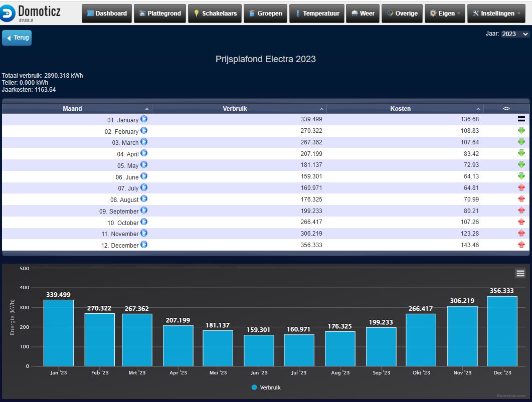
Task: Toggle the Verbruik series in chart legend
Action: point(266,387)
